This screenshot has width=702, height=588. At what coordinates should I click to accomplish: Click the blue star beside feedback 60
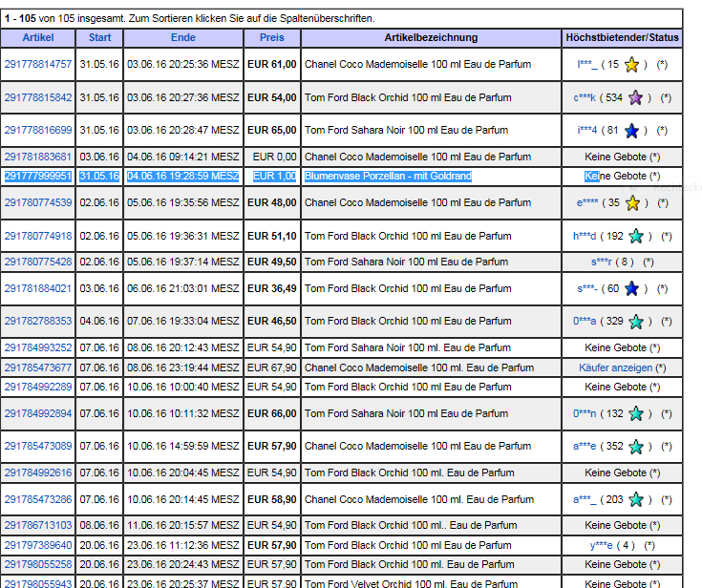(631, 289)
